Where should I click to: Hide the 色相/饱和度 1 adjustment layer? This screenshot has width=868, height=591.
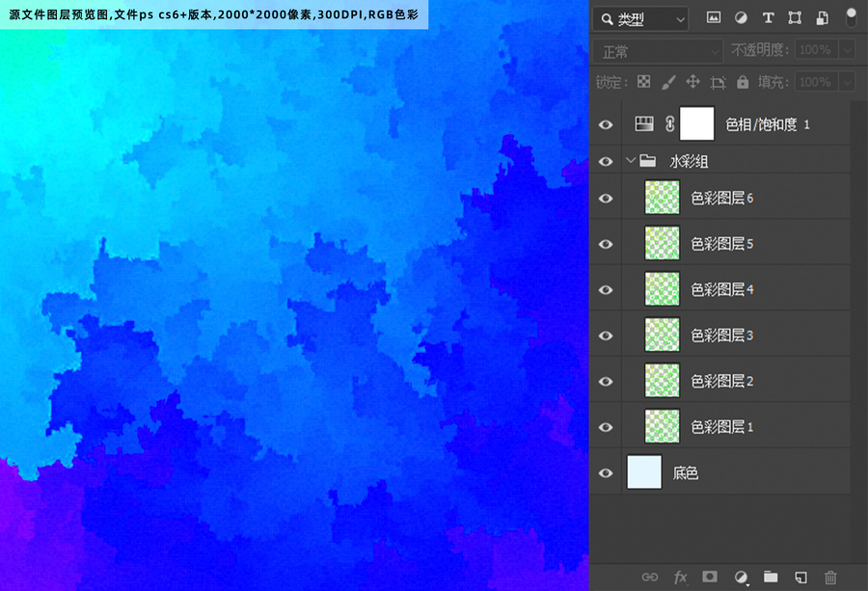[606, 124]
